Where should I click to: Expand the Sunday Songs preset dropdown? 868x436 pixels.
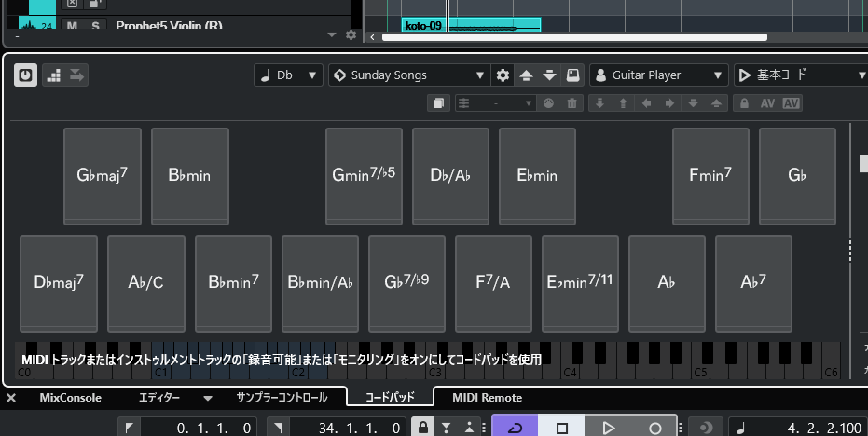tap(409, 75)
